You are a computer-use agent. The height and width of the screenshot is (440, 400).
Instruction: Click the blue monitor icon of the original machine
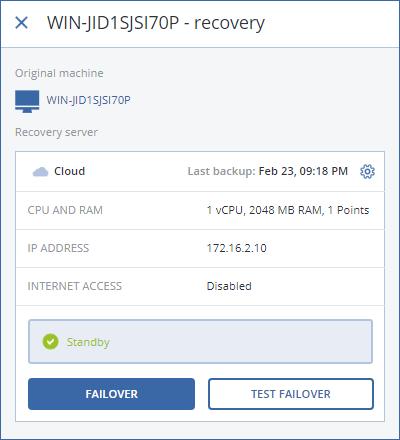pyautogui.click(x=27, y=101)
